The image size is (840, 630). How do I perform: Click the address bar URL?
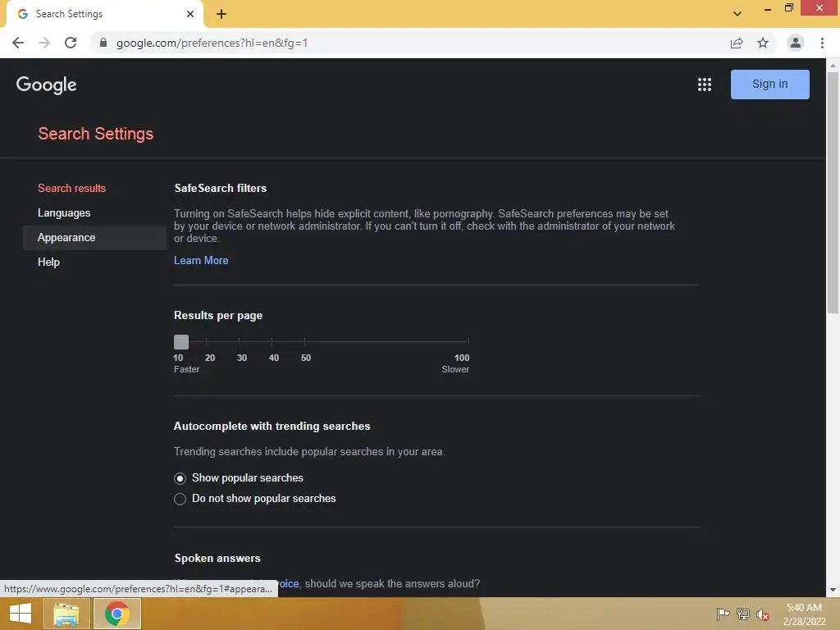(212, 43)
